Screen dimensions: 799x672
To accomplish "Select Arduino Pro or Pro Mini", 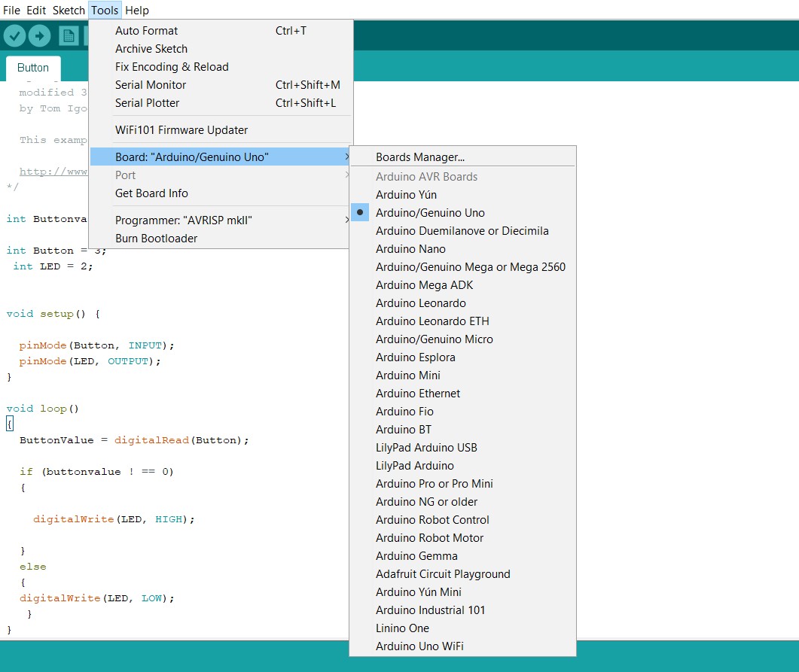I will (462, 484).
